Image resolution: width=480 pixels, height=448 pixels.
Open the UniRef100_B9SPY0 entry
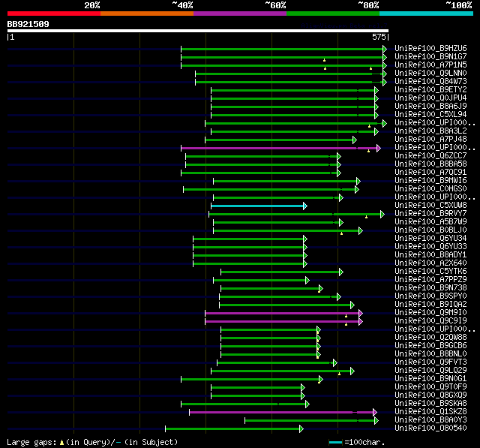pos(430,296)
